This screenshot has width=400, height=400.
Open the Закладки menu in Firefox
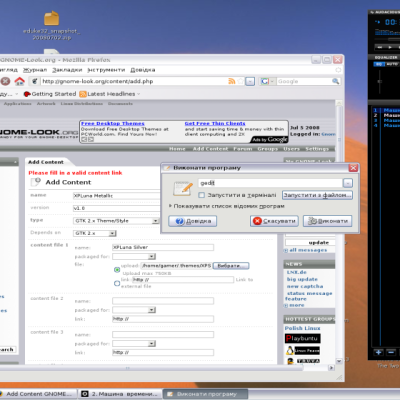click(x=67, y=70)
